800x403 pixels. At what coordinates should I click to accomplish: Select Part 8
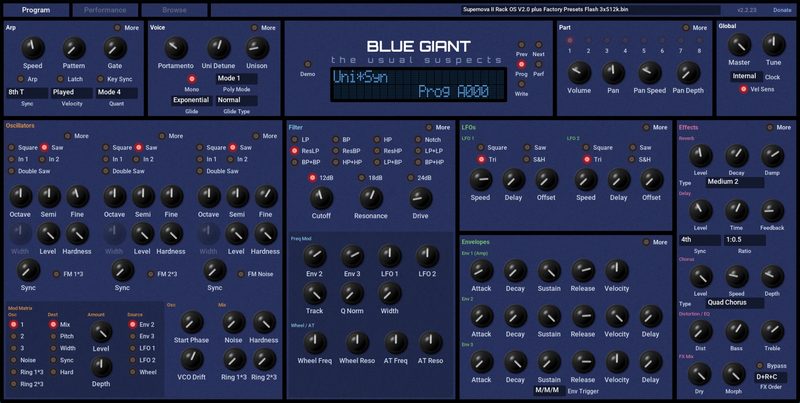pos(699,40)
